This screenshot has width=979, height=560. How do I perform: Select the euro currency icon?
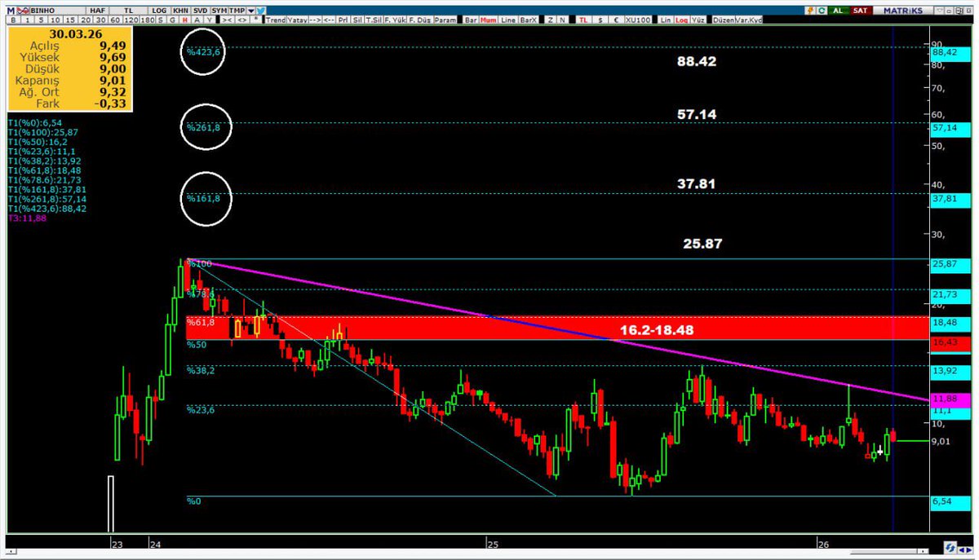tap(617, 20)
